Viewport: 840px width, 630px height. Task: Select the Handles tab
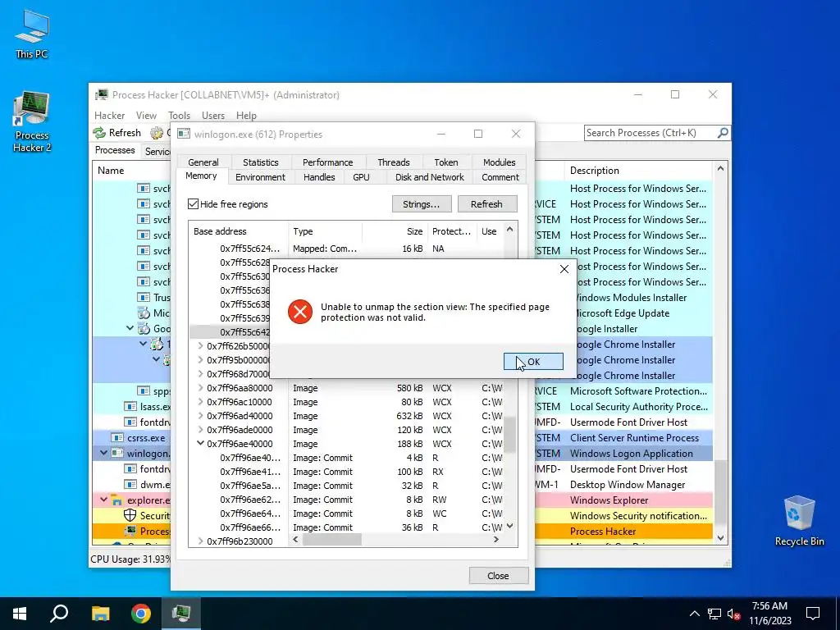319,177
